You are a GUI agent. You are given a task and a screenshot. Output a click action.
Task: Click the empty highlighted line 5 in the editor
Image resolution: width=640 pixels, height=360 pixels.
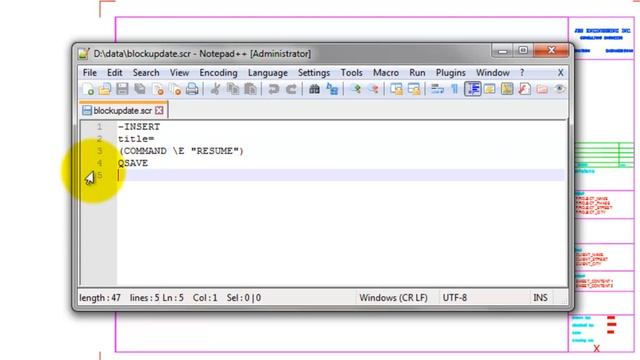[x=341, y=175]
